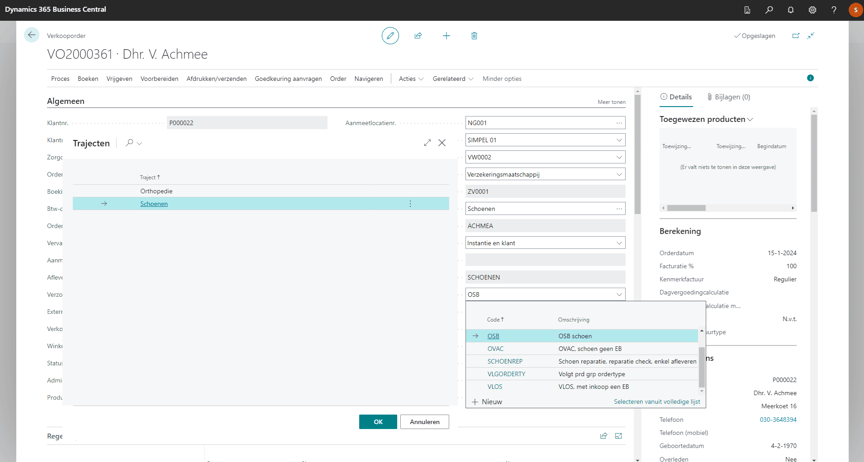This screenshot has height=462, width=864.
Task: Select the Orthopedie traject row
Action: pyautogui.click(x=261, y=191)
